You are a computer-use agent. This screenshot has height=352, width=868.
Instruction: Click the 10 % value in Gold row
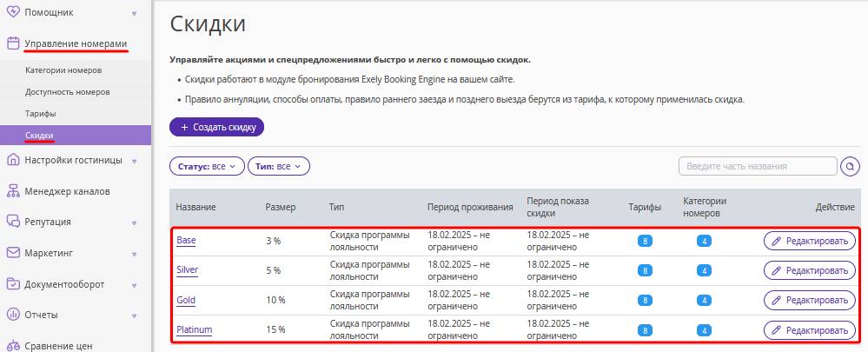click(x=275, y=300)
